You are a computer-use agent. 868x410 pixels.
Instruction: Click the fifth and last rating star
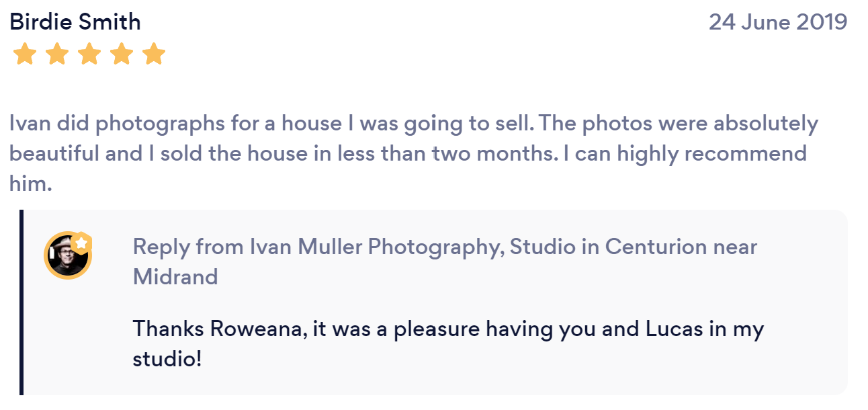pyautogui.click(x=154, y=54)
